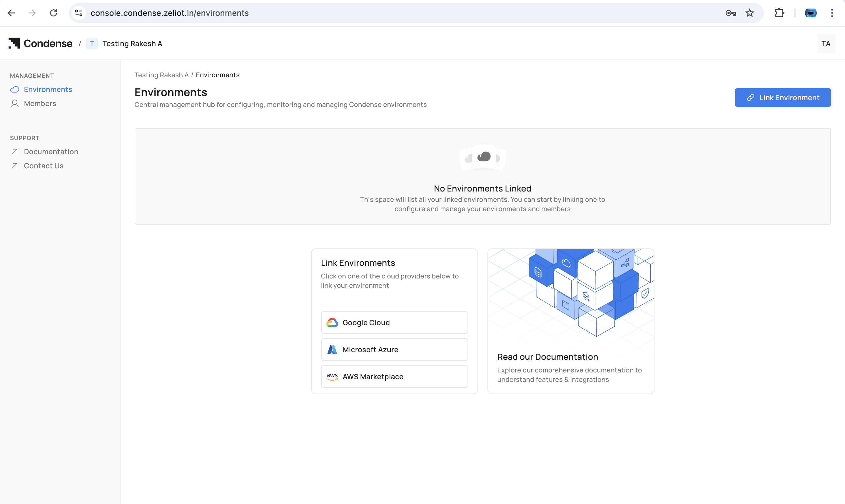Bookmark this page with star icon
Screen dimensions: 845x504
pyautogui.click(x=749, y=13)
